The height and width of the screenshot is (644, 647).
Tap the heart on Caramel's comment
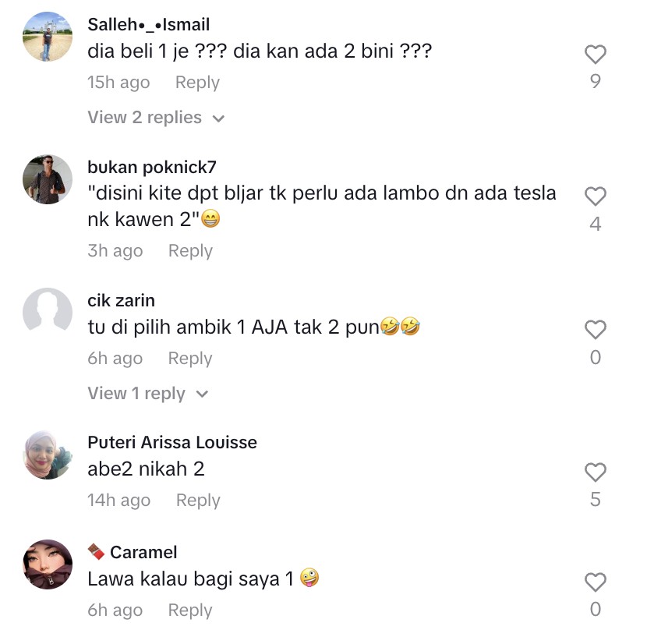tap(595, 582)
